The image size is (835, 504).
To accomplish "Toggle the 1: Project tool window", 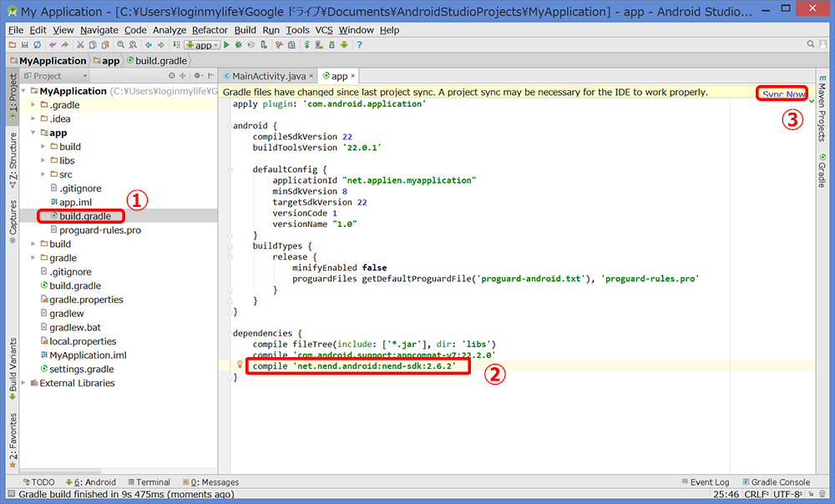I will pos(13,97).
